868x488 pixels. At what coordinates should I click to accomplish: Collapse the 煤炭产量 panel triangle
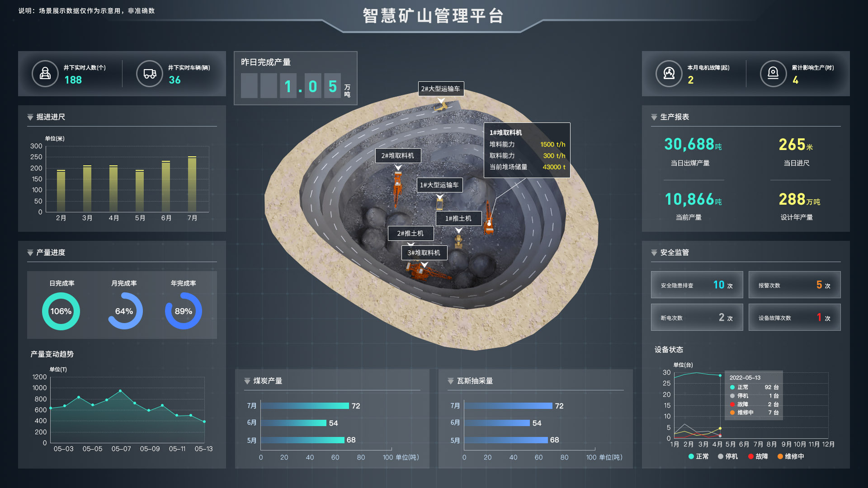[x=247, y=381]
